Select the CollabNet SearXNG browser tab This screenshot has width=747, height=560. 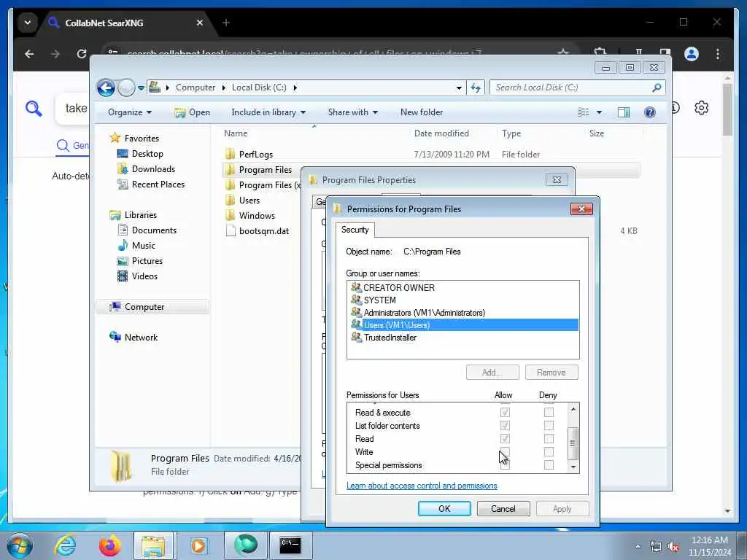(x=126, y=23)
